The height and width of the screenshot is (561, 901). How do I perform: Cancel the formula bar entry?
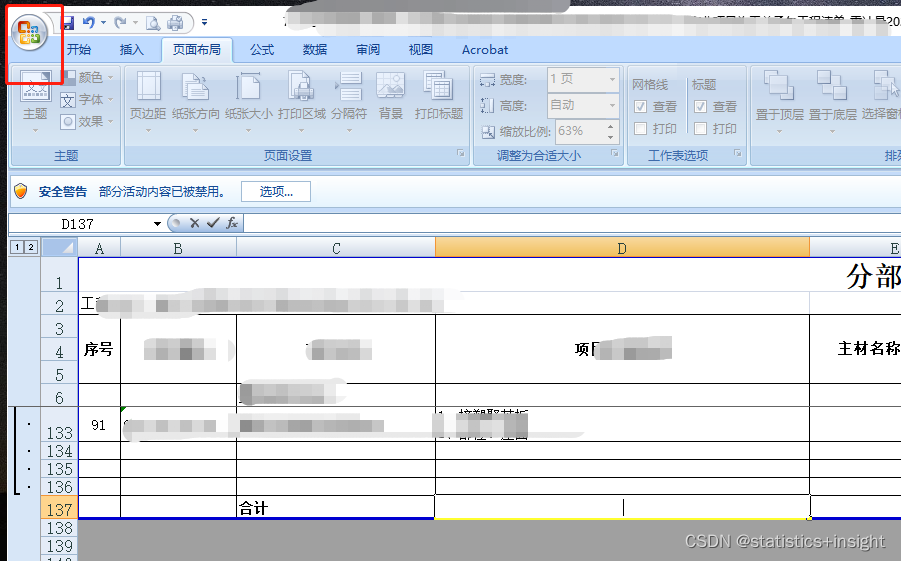click(194, 223)
